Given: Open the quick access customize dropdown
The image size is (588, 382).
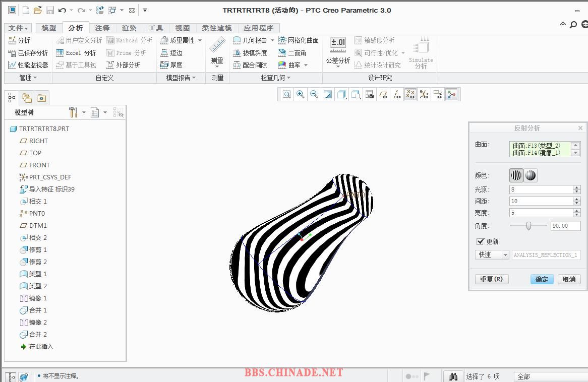Looking at the screenshot, I should coord(145,10).
